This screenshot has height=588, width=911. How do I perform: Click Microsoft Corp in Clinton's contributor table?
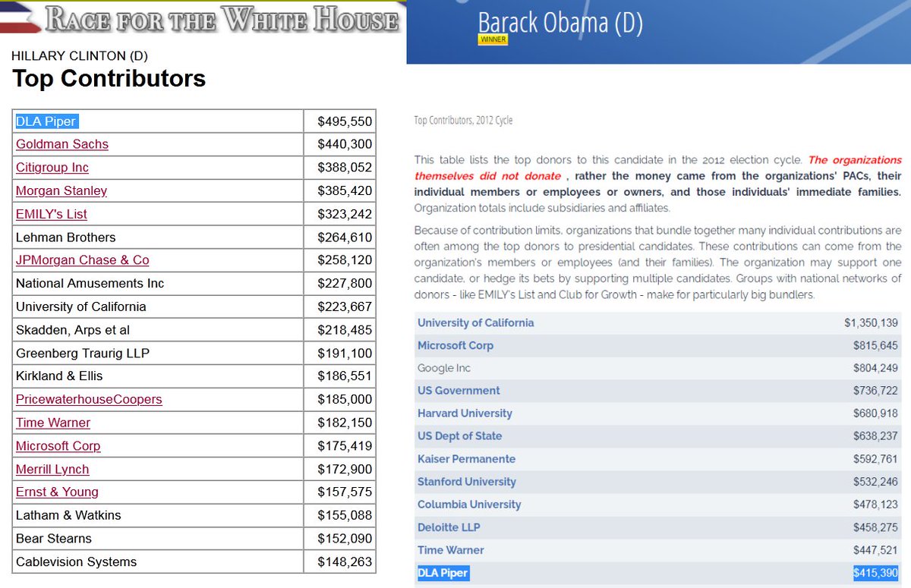coord(58,446)
